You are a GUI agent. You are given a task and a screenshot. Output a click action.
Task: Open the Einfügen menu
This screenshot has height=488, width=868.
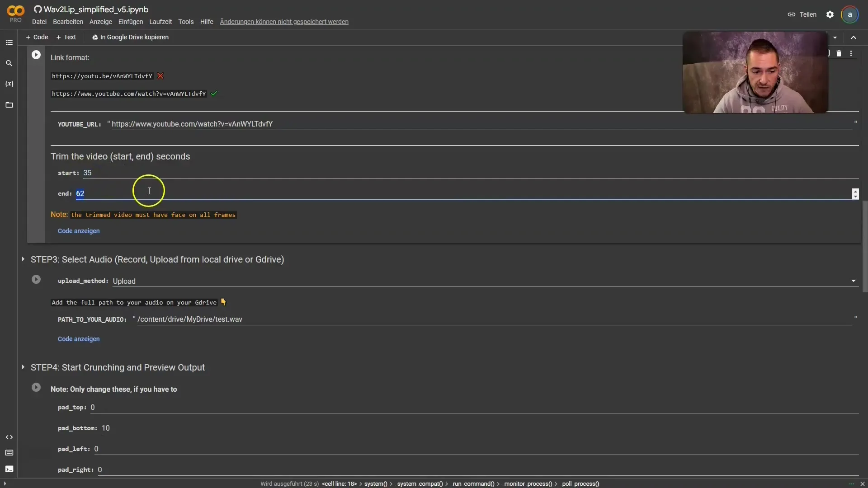point(131,22)
